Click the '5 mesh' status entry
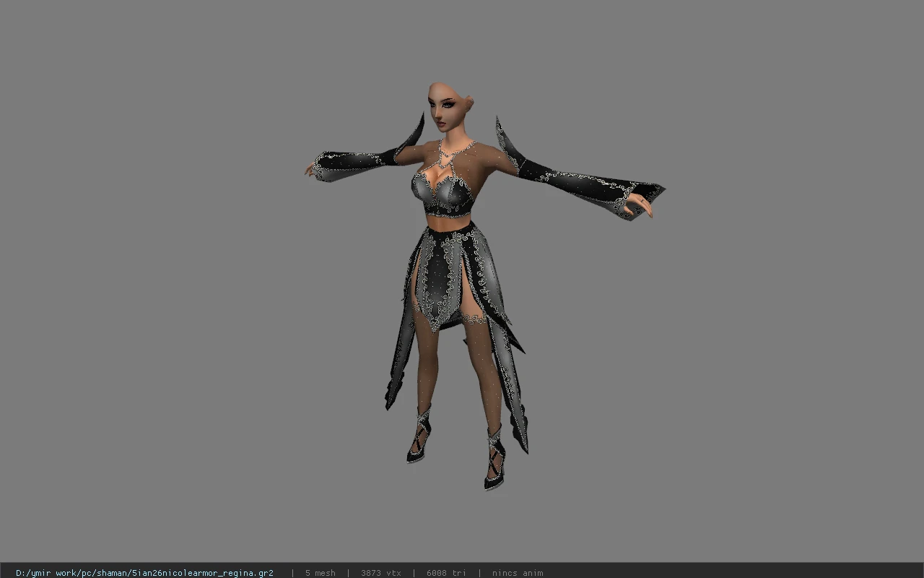Viewport: 924px width, 578px height. click(x=320, y=573)
